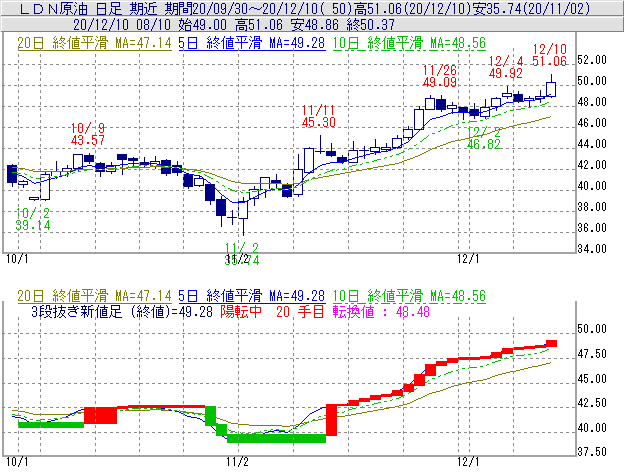Click the 3段抜き新値足 (終値)=49.28 text
Screen dimensions: 624x473
coord(122,311)
